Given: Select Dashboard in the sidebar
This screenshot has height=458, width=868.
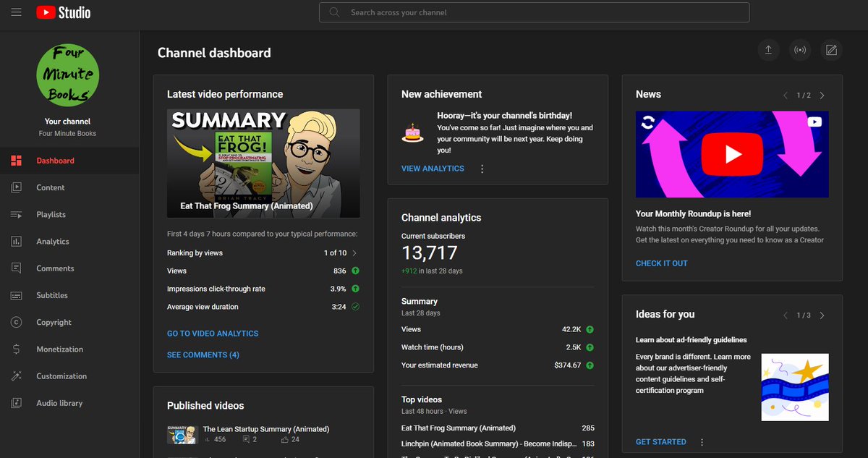Looking at the screenshot, I should point(69,161).
